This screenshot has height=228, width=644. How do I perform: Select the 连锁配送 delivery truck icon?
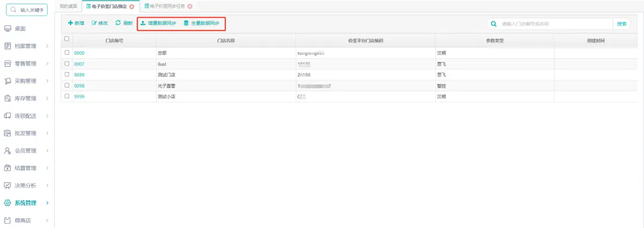coord(7,115)
